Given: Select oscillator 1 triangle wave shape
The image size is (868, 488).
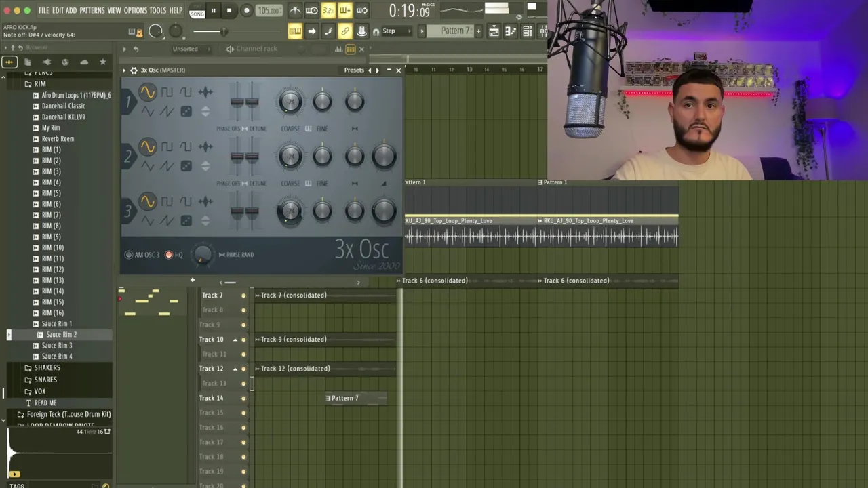Looking at the screenshot, I should [148, 112].
